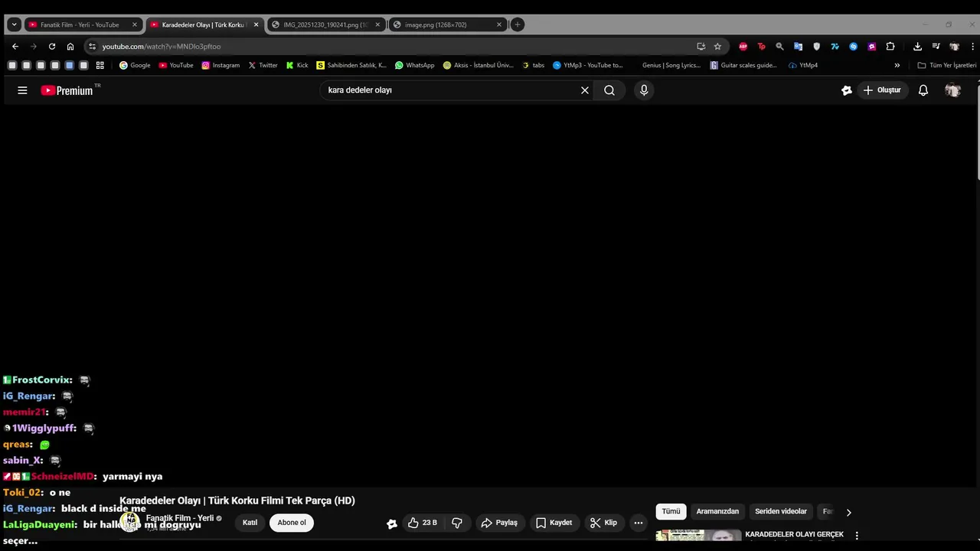Clear the YouTube search text with X
Screen dimensions: 980x551
tap(585, 90)
